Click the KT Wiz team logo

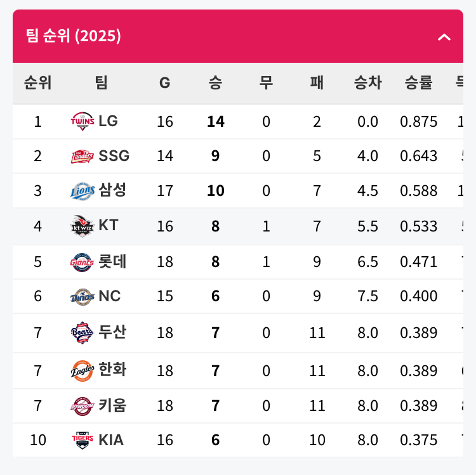click(x=83, y=226)
